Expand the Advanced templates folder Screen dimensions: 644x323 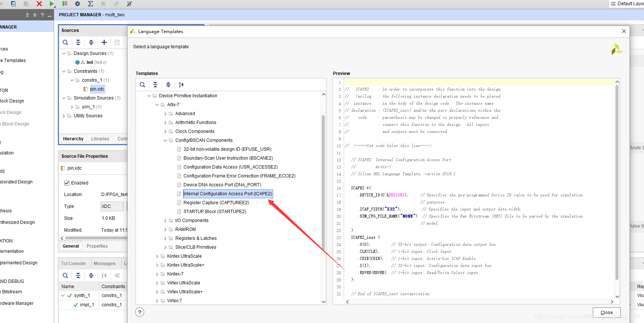(165, 114)
